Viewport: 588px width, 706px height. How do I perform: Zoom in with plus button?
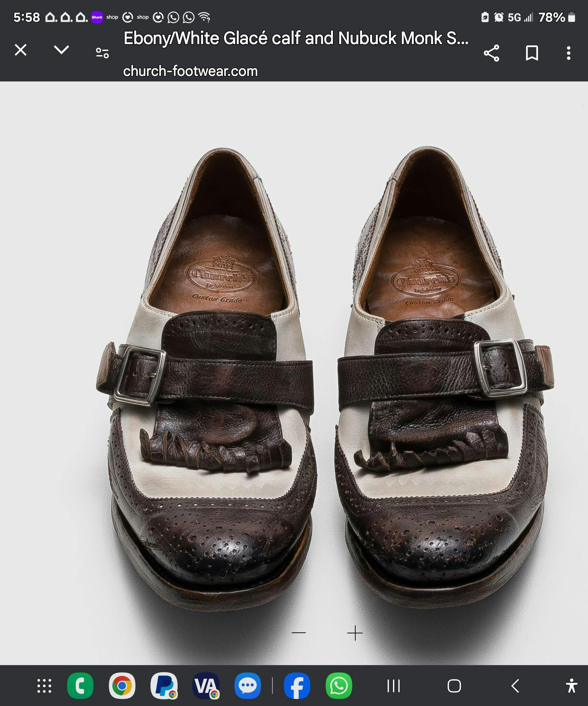point(355,633)
